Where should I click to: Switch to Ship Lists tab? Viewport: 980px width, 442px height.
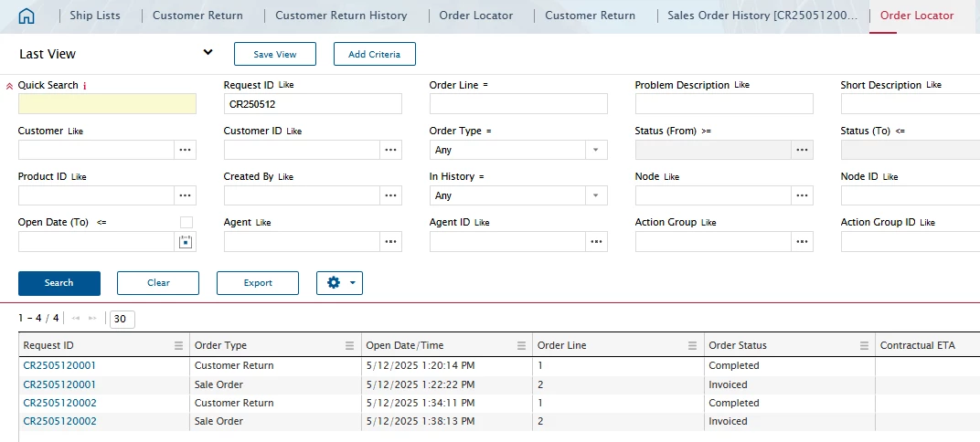(95, 16)
